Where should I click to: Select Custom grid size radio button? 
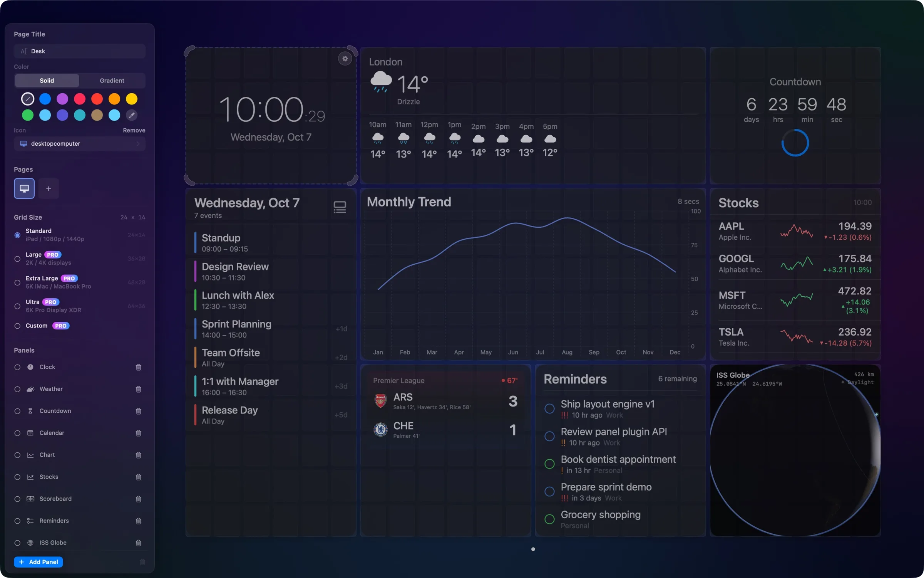[17, 326]
